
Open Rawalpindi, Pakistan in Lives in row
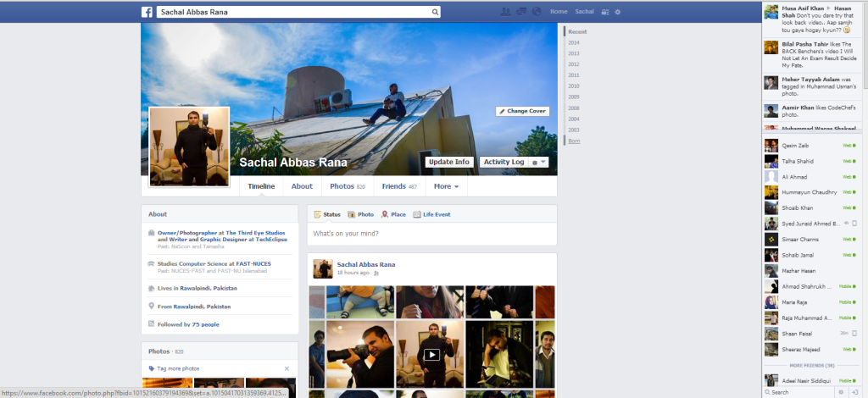tap(209, 289)
